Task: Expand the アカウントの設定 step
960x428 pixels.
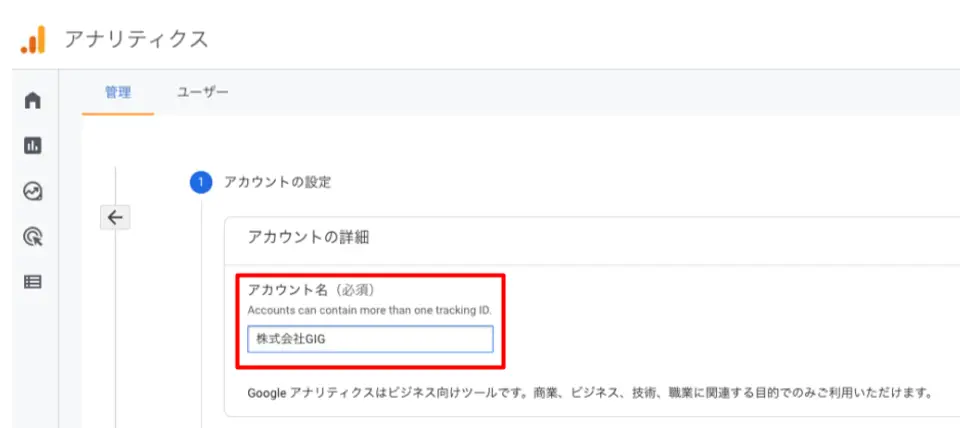Action: (x=277, y=182)
